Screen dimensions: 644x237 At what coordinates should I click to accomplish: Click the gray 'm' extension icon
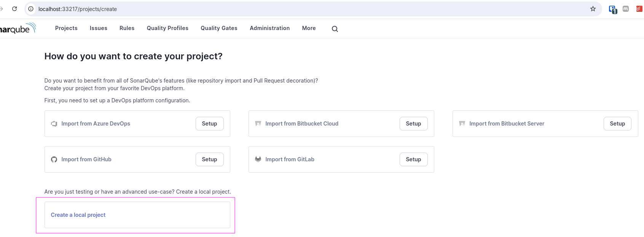tap(625, 9)
